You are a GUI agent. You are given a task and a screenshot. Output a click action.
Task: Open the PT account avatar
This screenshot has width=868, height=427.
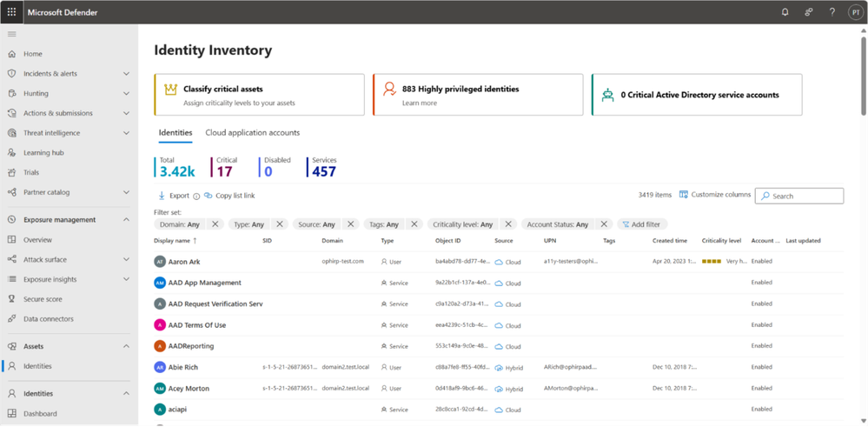(856, 12)
